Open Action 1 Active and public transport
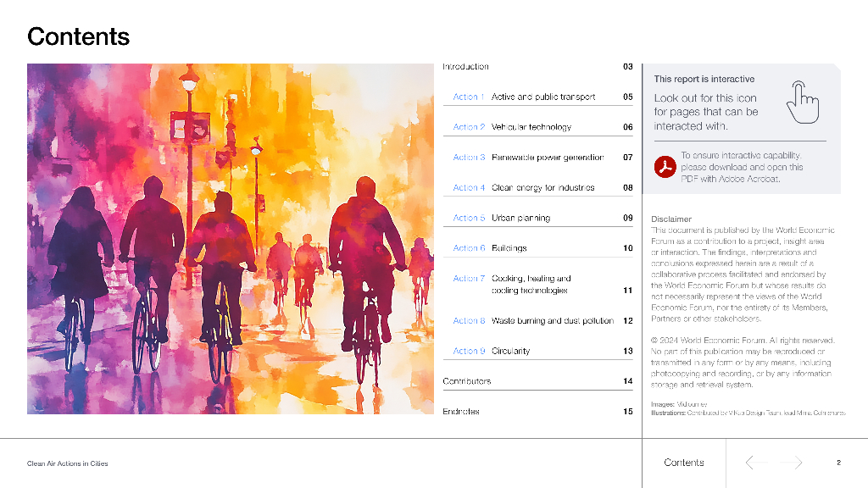 tap(537, 97)
